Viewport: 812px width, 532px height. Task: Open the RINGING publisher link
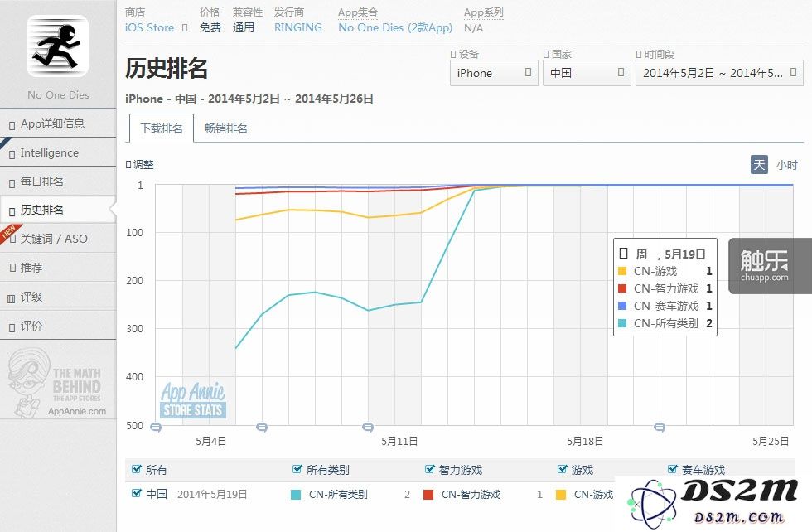297,27
